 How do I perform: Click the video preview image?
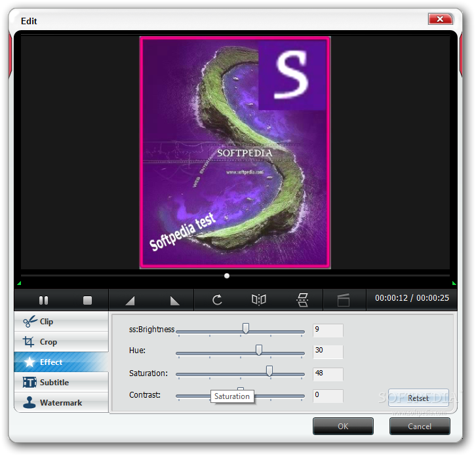235,152
